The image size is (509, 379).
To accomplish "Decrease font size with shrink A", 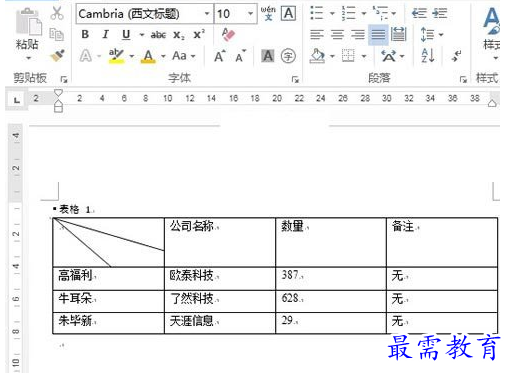I will pyautogui.click(x=240, y=56).
